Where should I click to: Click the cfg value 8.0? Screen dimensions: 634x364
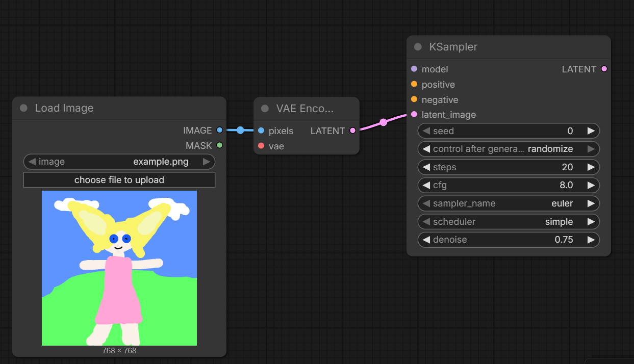566,185
